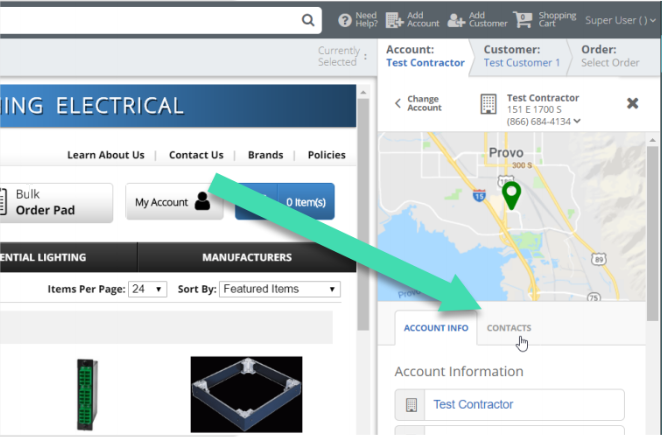662x437 pixels.
Task: Open the Test Contractor account link
Action: pos(473,404)
